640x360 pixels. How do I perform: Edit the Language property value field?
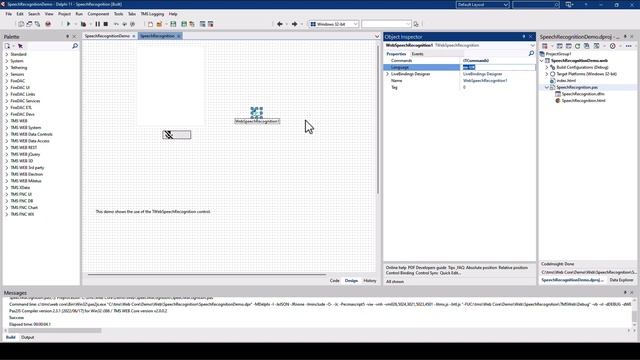[x=498, y=67]
